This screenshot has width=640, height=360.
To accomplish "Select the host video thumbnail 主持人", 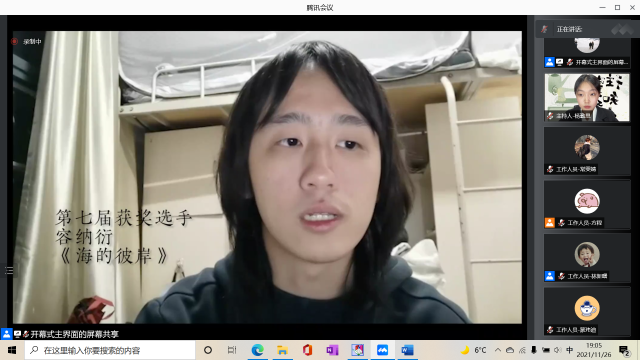I will pos(587,98).
